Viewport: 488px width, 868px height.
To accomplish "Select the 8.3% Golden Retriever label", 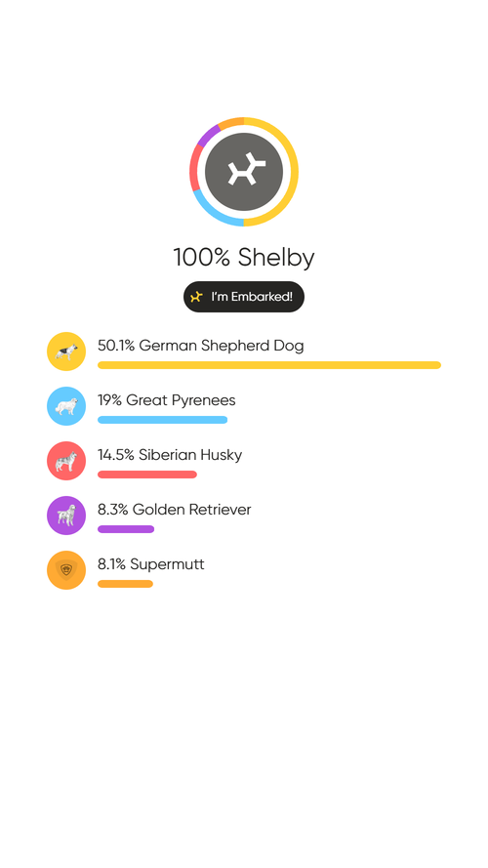I will 175,510.
